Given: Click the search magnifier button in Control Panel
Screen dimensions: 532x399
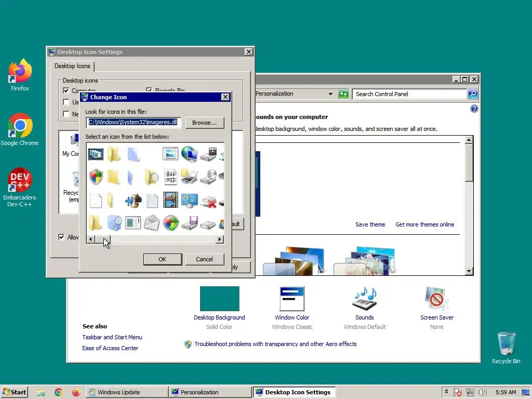Looking at the screenshot, I should tap(473, 94).
